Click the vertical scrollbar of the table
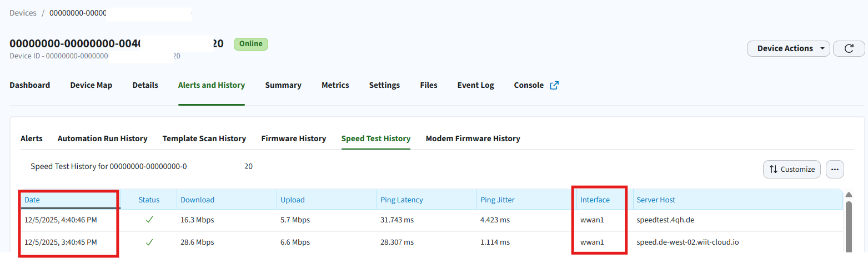 849,228
